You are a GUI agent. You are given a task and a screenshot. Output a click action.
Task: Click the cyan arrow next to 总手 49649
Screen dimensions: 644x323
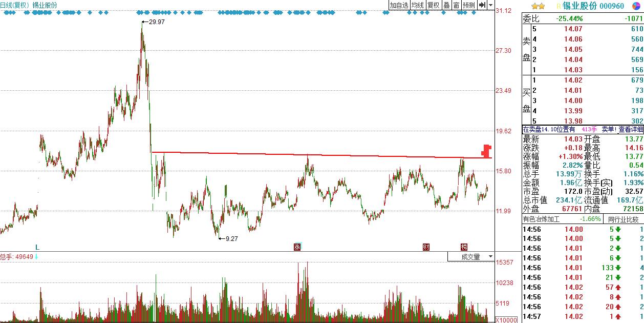[x=36, y=256]
